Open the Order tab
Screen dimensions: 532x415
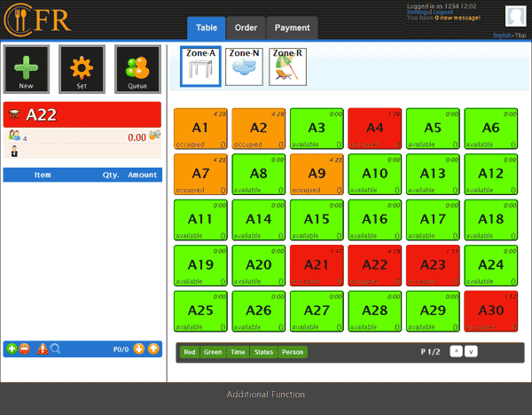click(x=246, y=27)
